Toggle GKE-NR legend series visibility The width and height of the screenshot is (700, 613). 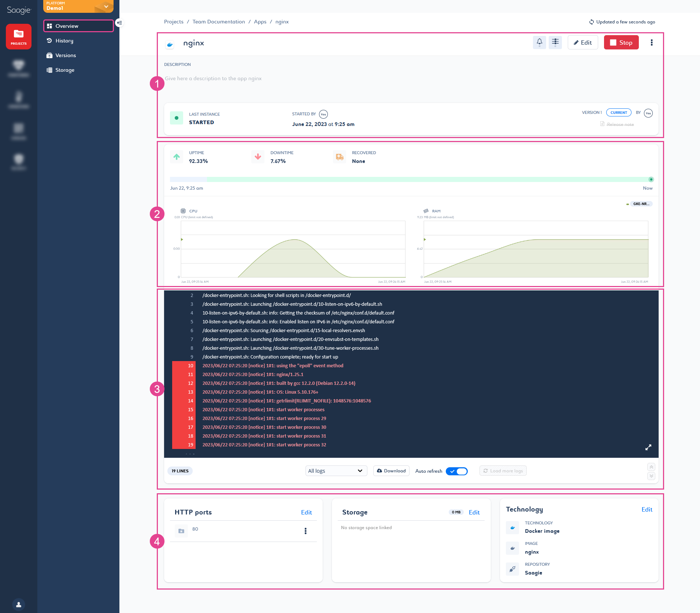coord(639,204)
